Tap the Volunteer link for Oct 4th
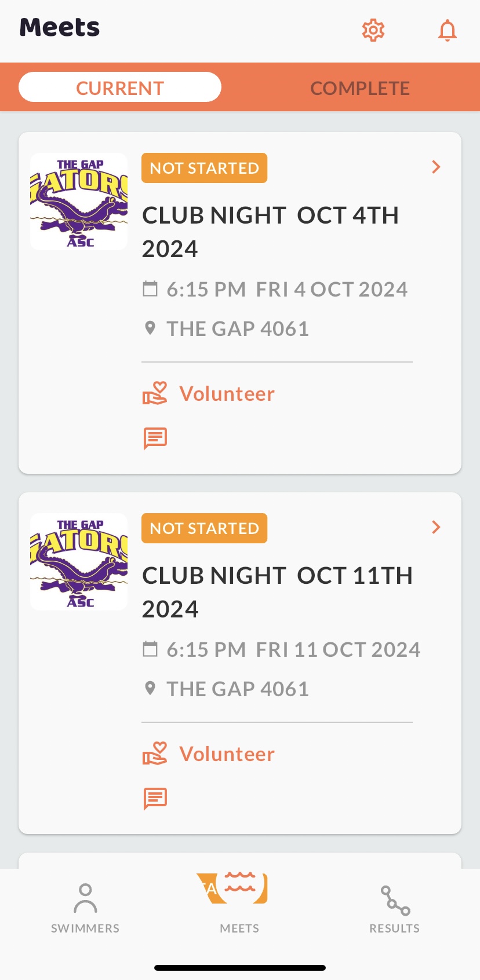Screen dimensions: 480x980 tap(227, 394)
